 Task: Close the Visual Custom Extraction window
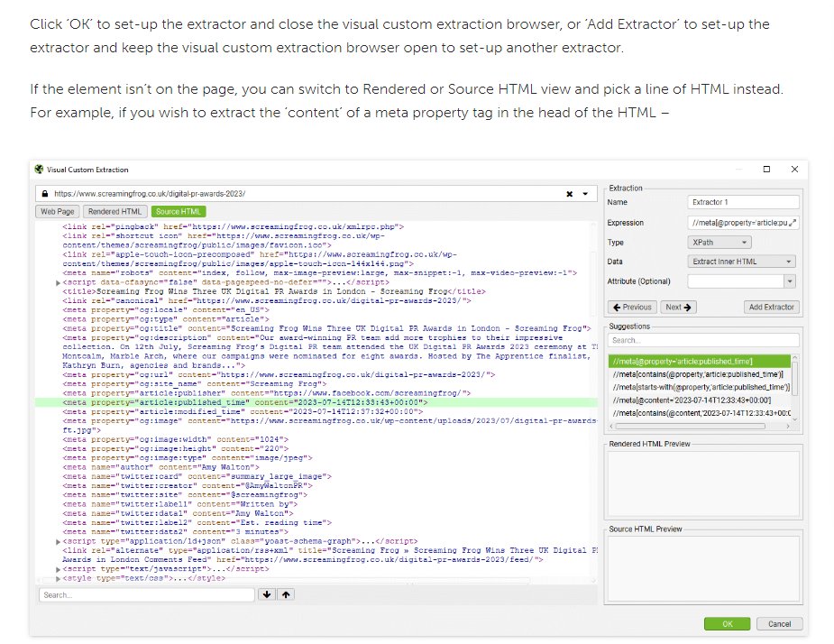(x=794, y=170)
